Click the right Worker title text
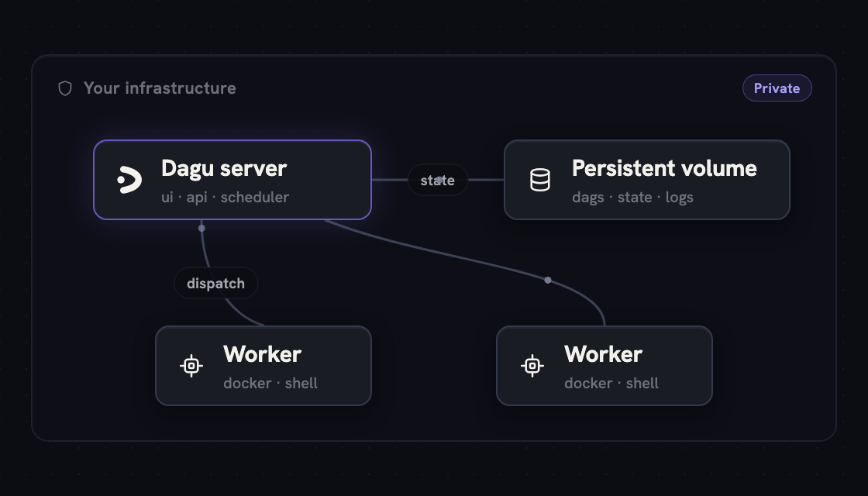The image size is (868, 496). pyautogui.click(x=604, y=354)
